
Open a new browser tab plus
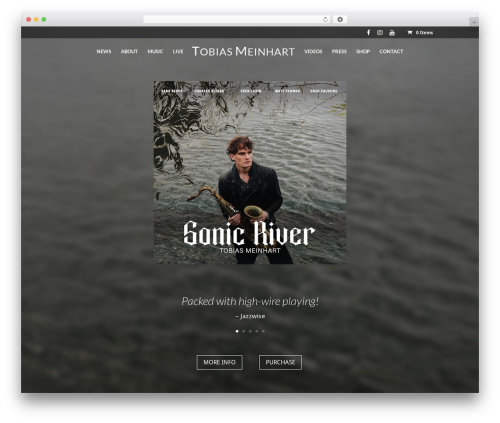(474, 22)
